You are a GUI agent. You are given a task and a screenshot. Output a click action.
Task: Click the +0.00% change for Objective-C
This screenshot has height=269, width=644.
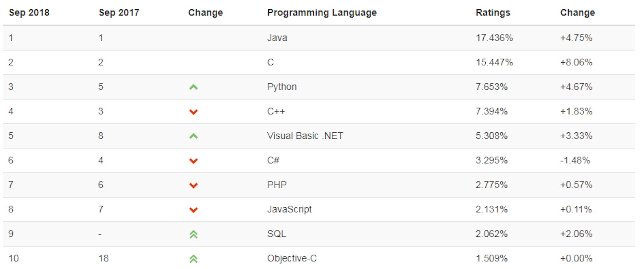pyautogui.click(x=576, y=258)
